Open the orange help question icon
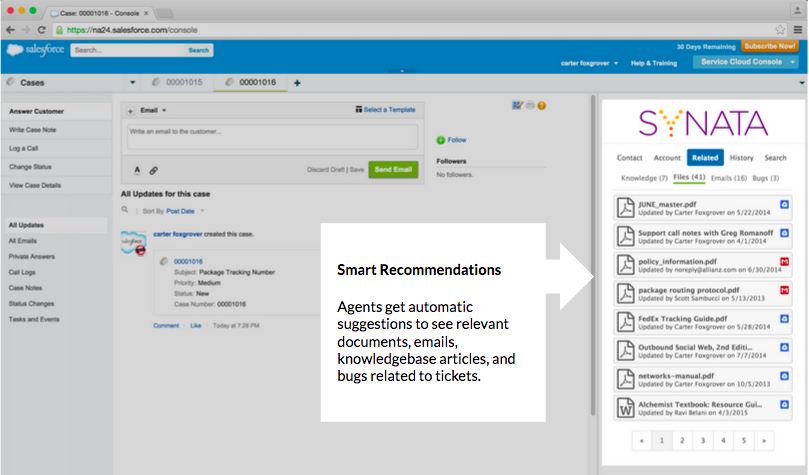Screen dimensions: 809x475 541,106
